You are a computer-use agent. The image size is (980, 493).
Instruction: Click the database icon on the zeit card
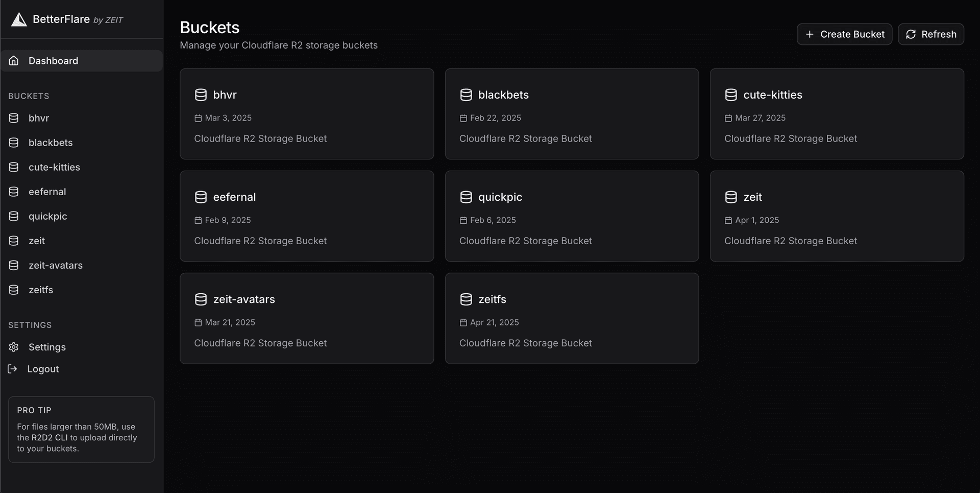click(731, 197)
